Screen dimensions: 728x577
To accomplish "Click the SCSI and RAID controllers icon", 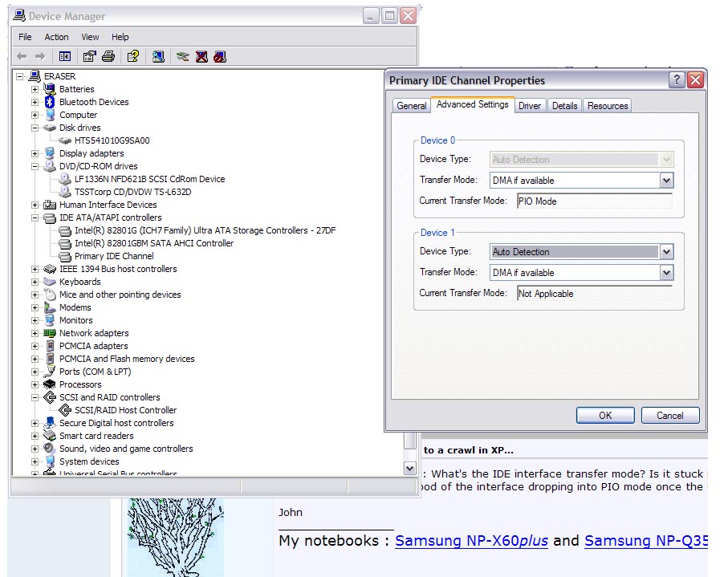I will [x=50, y=397].
